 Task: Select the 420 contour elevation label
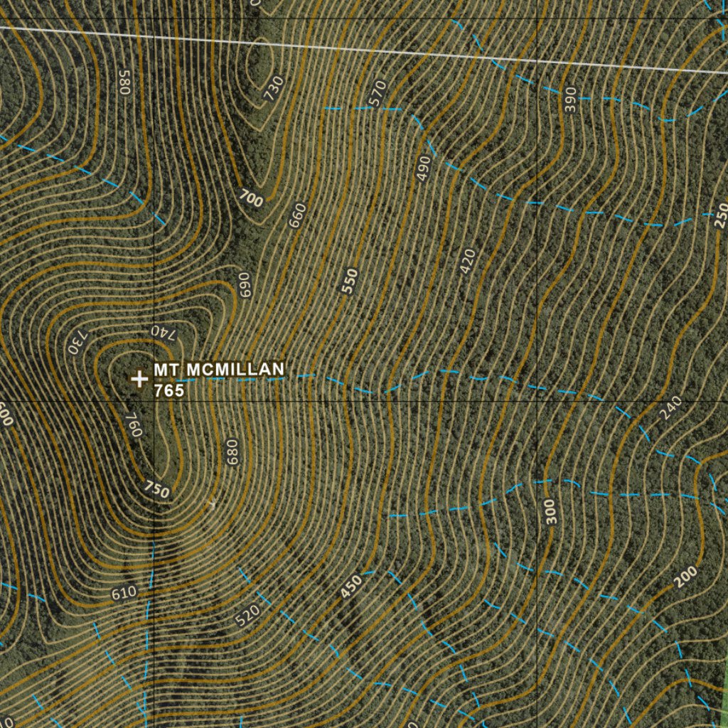point(467,262)
